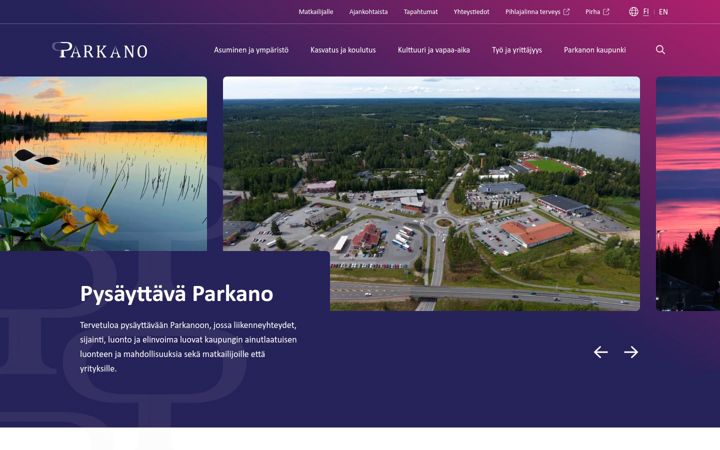This screenshot has height=450, width=720.
Task: Select the aerial town view slide
Action: coord(431,193)
